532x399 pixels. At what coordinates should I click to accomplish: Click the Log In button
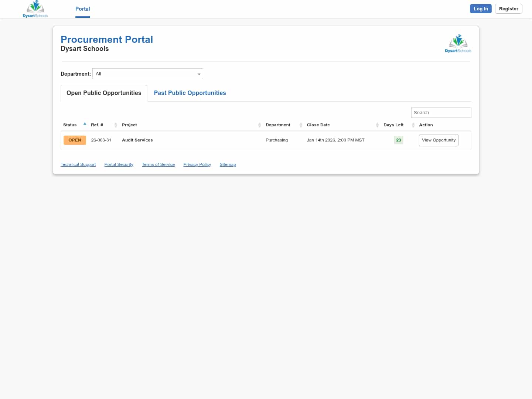pyautogui.click(x=481, y=8)
